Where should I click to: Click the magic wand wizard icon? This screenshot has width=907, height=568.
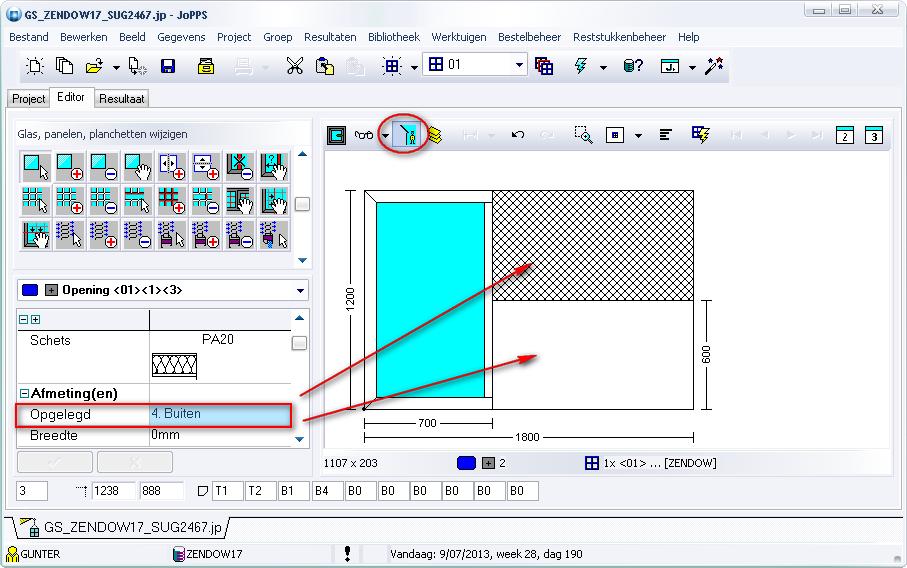point(713,66)
